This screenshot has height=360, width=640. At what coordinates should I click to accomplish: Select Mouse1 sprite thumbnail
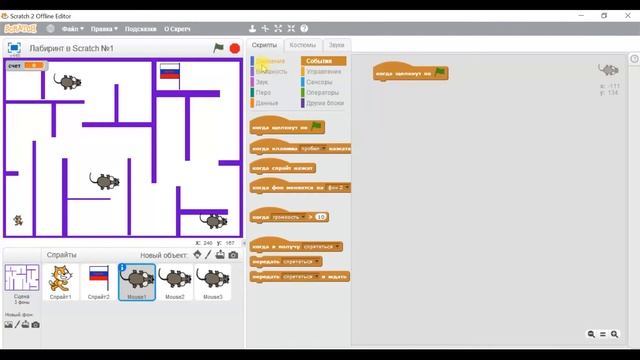point(137,282)
